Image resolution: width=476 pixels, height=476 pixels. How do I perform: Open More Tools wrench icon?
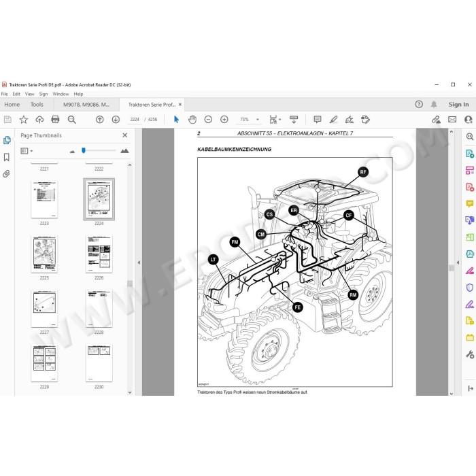(469, 354)
